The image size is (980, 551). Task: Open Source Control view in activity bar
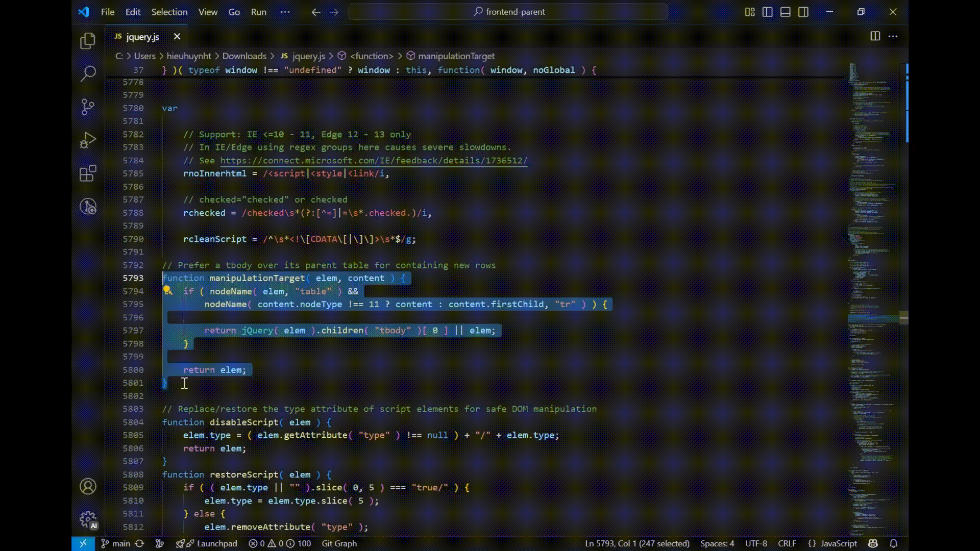point(88,107)
